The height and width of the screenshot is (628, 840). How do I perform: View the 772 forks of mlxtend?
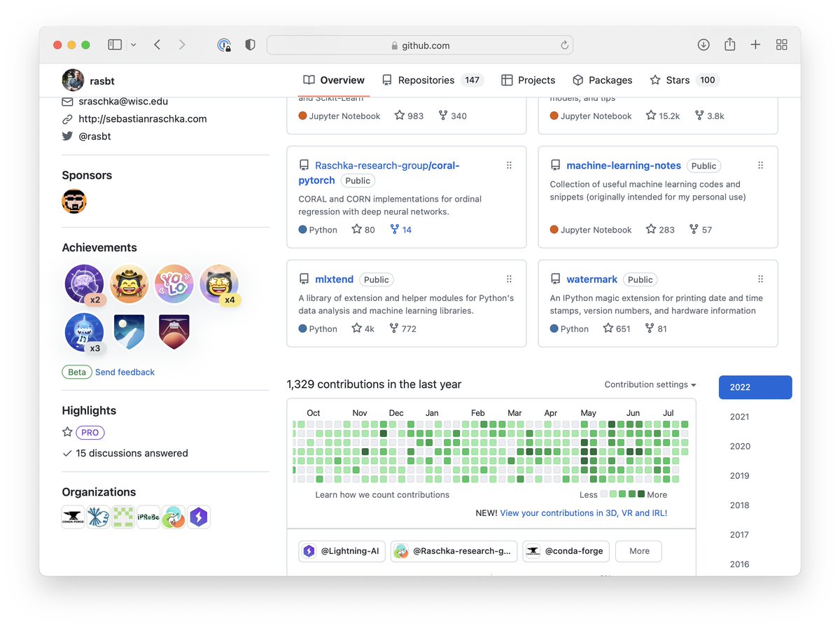(402, 328)
